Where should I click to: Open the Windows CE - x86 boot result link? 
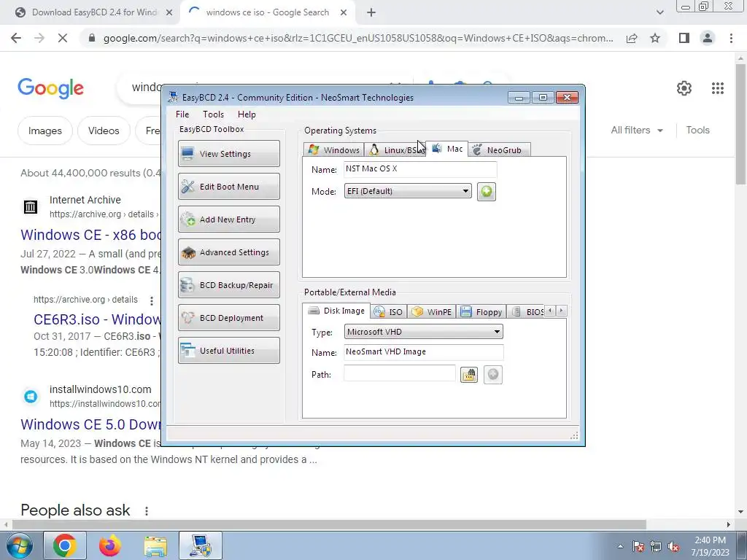click(91, 235)
